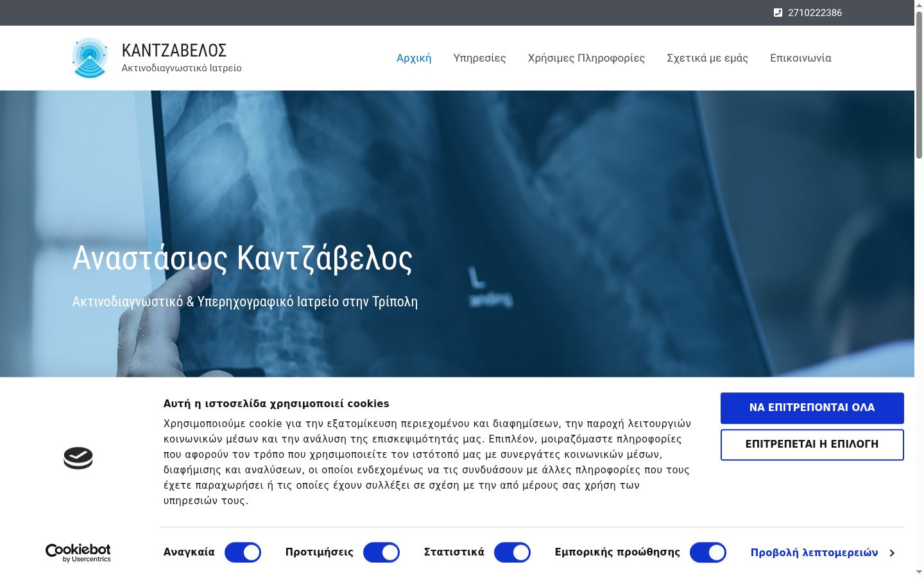Turn off the Στατιστικά cookies switch
The image size is (924, 578).
pos(512,552)
